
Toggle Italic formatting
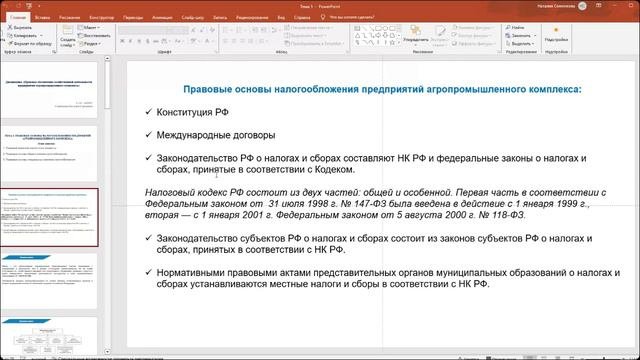(x=130, y=41)
